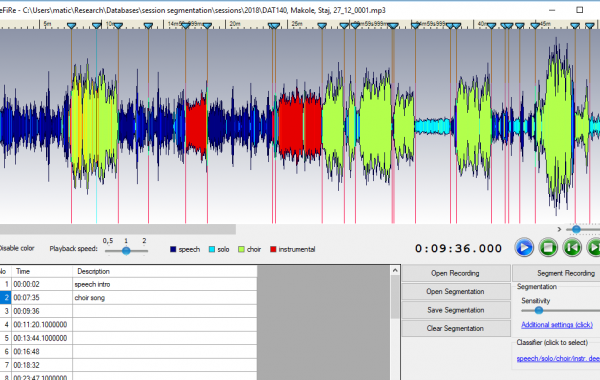
Task: Jump to previous segment with rewind button
Action: click(x=572, y=248)
